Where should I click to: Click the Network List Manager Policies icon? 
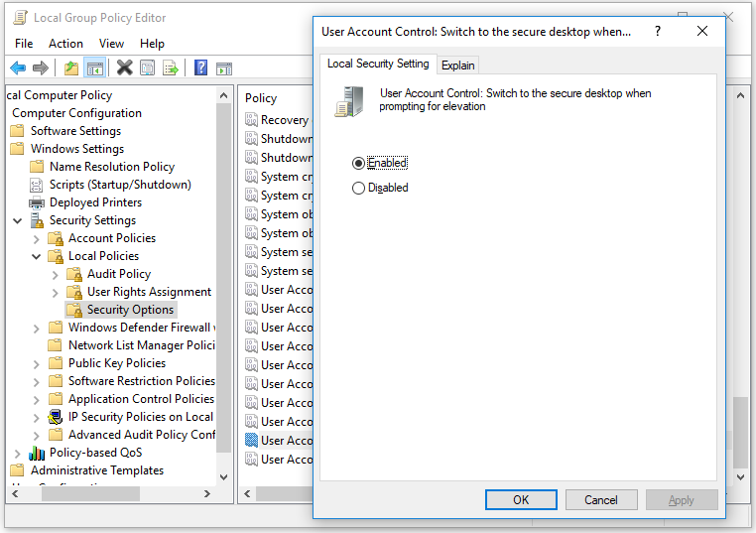pyautogui.click(x=56, y=345)
